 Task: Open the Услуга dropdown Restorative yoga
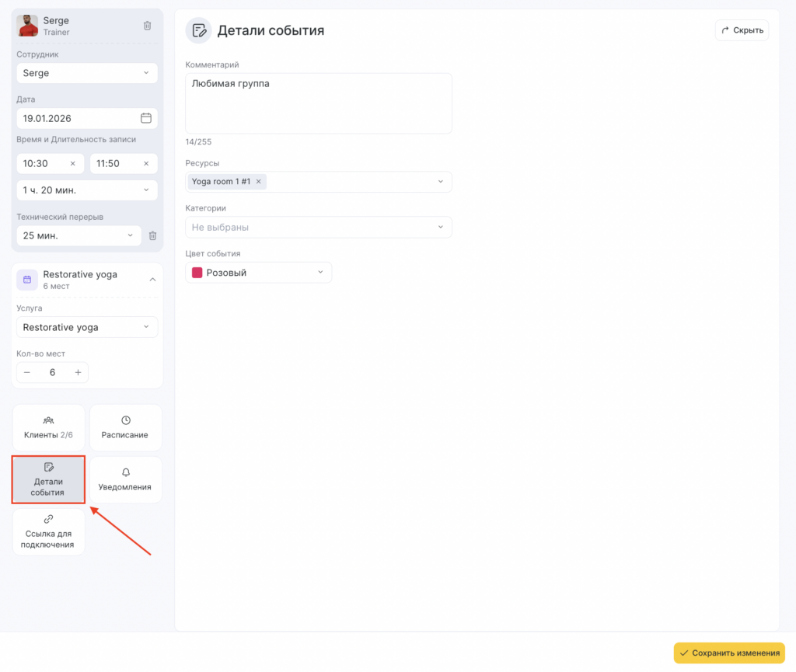87,327
